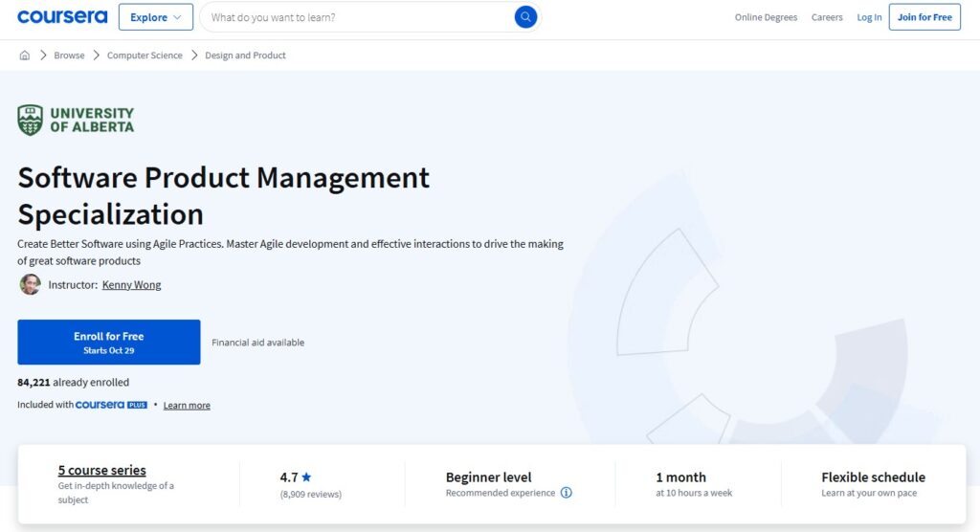Click the blue search magnifier button
This screenshot has width=980, height=532.
(x=525, y=17)
